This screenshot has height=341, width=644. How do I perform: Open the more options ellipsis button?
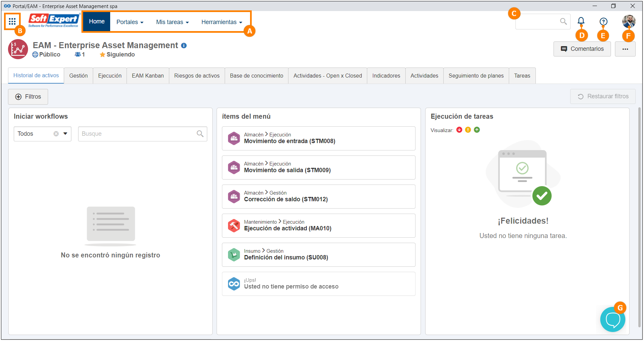point(625,49)
